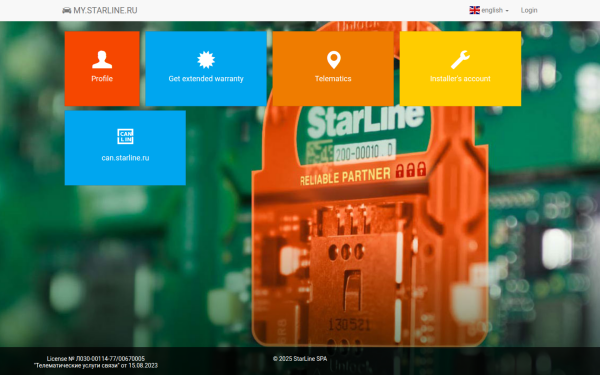The image size is (600, 375).
Task: Open the Telematics tile label
Action: point(333,78)
